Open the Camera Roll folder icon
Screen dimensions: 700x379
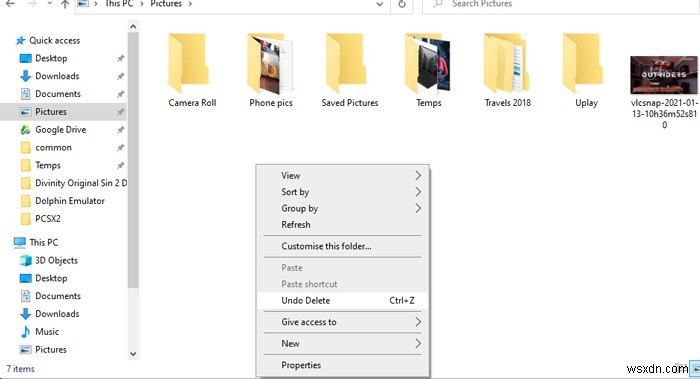188,63
